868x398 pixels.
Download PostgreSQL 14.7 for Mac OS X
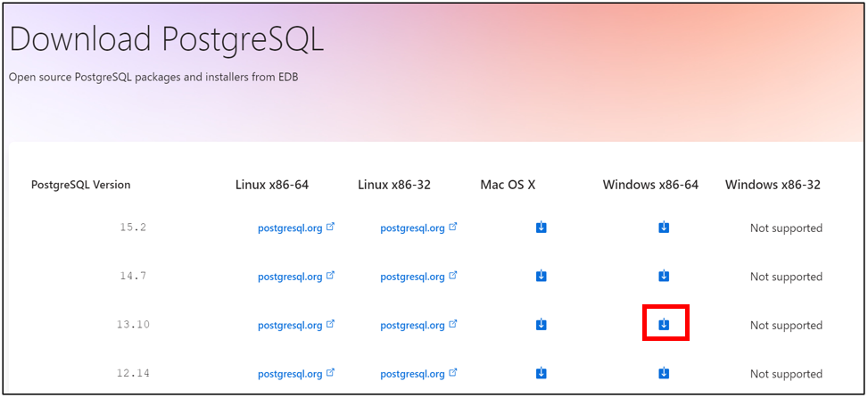click(x=541, y=276)
